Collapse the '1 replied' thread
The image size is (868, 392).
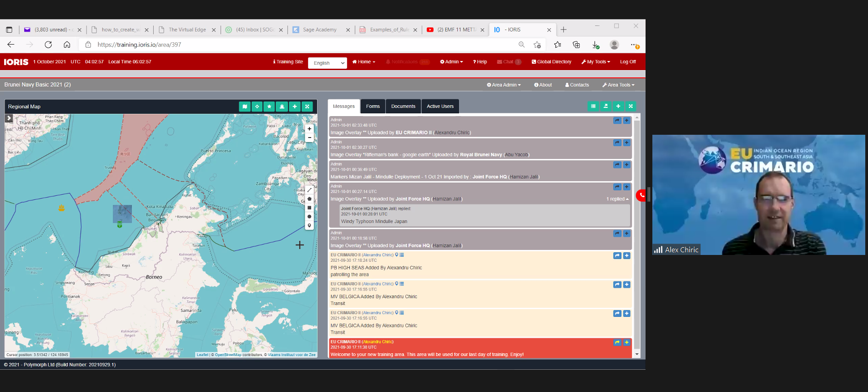pos(617,199)
